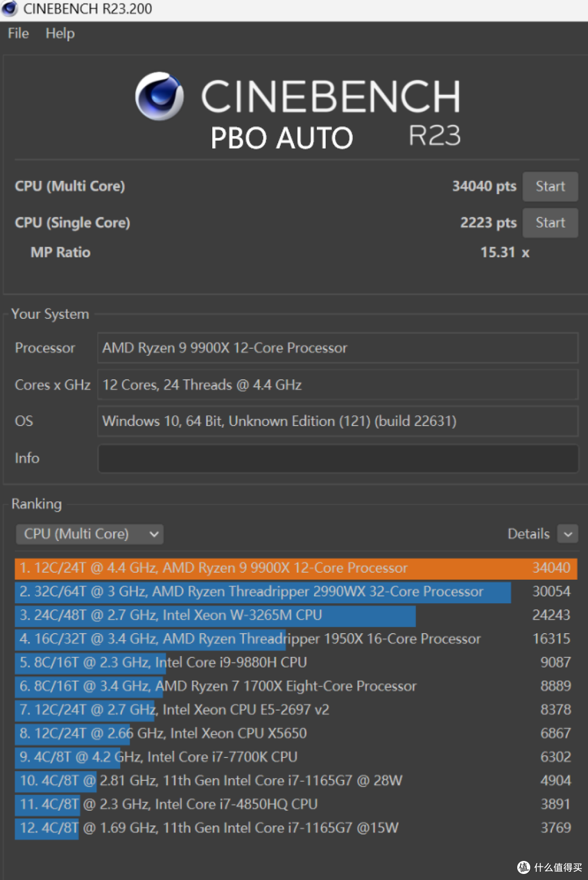Select ranking row Xeon X5650
Image resolution: width=588 pixels, height=880 pixels.
[x=296, y=733]
